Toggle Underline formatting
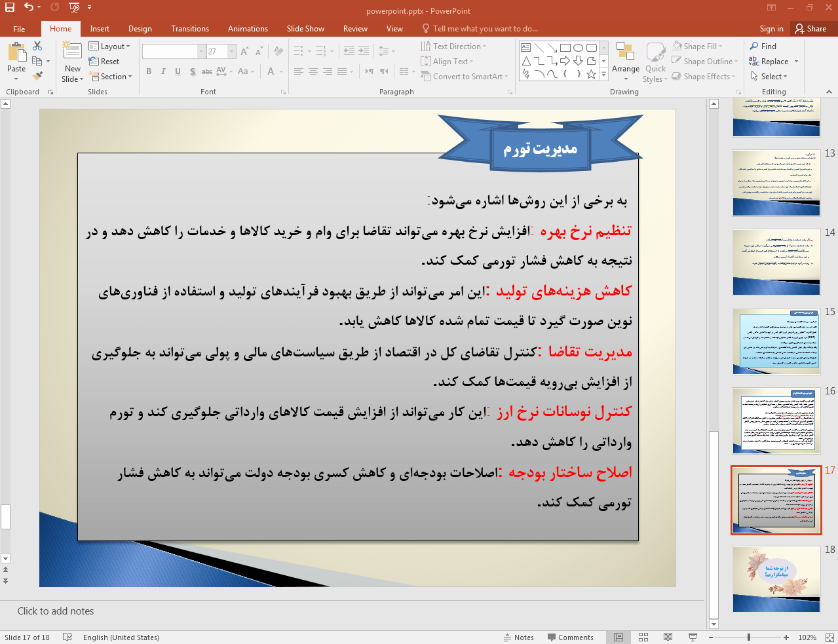This screenshot has width=838, height=644. (x=178, y=71)
